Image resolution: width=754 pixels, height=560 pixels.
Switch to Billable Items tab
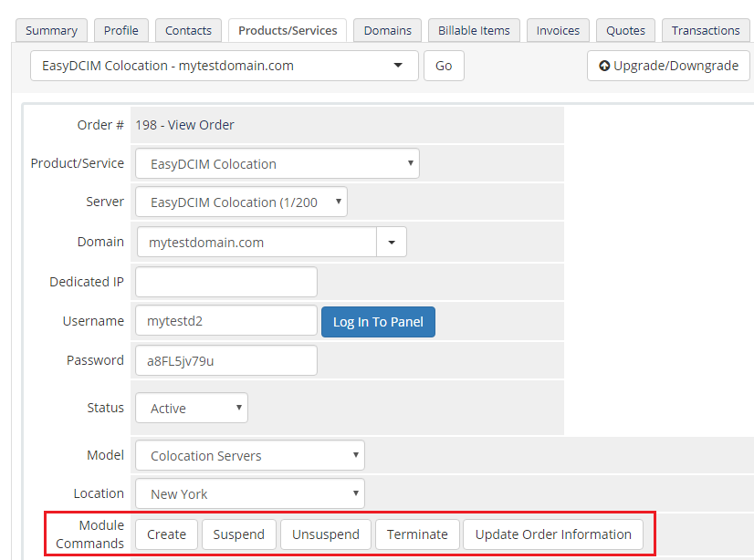coord(474,30)
